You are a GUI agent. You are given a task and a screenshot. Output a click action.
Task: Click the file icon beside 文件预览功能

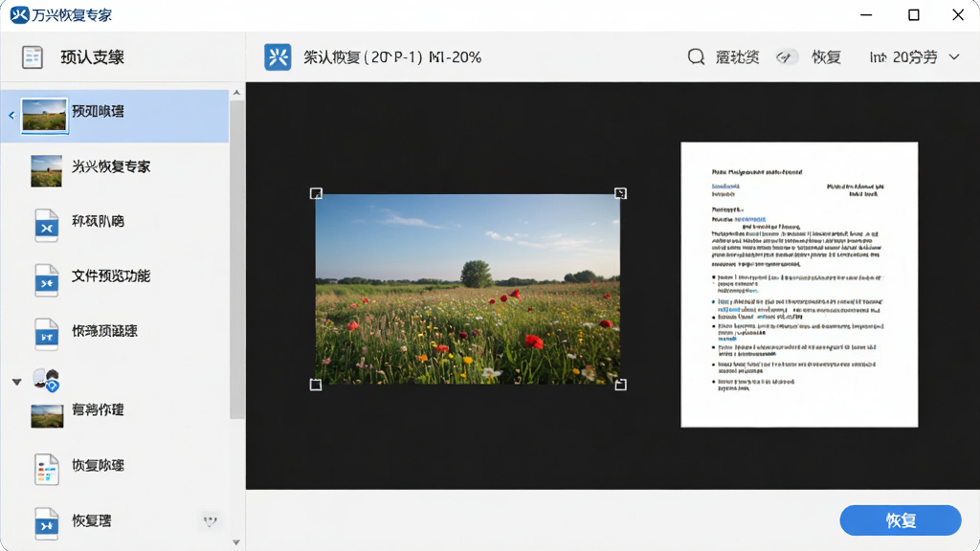pyautogui.click(x=46, y=280)
